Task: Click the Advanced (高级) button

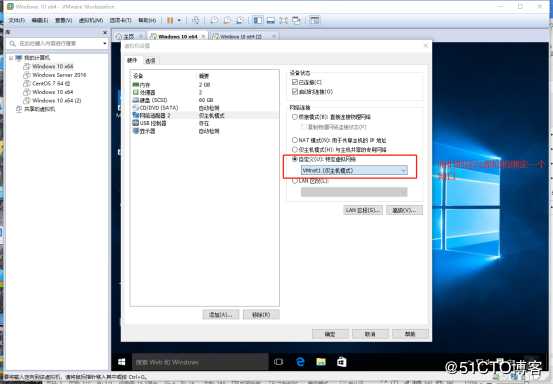Action: [x=404, y=210]
